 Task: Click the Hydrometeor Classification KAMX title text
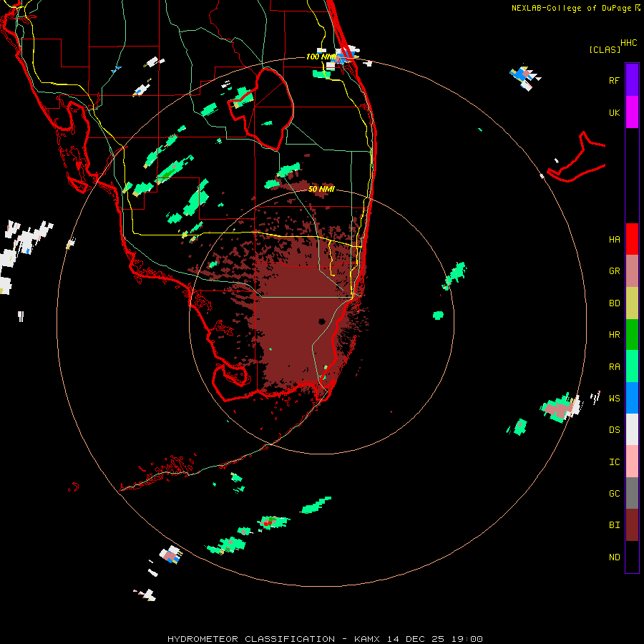(325, 639)
